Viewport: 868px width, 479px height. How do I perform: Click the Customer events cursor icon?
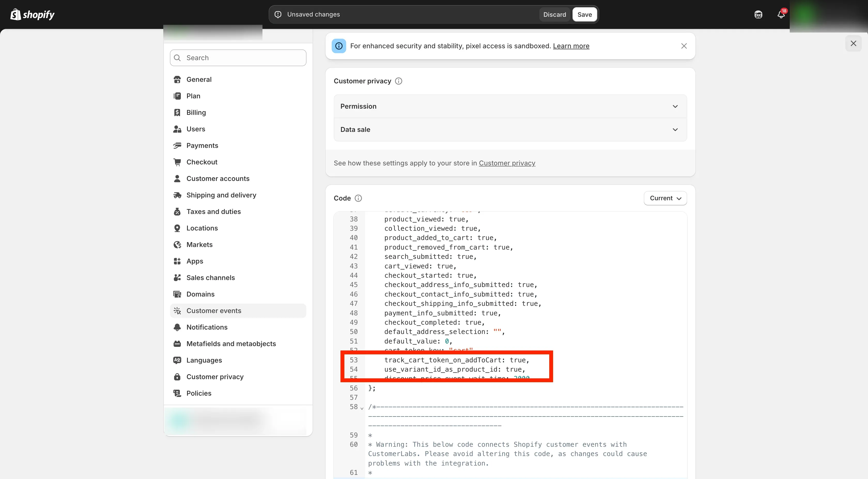click(x=177, y=310)
